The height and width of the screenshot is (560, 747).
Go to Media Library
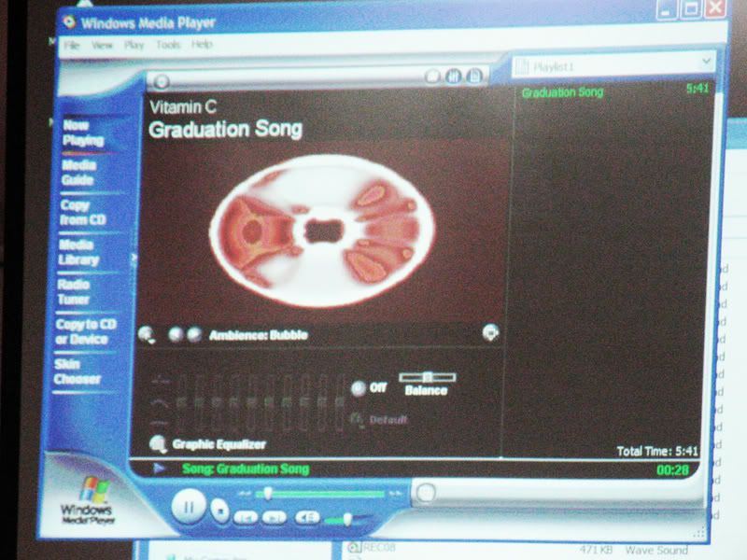(x=80, y=252)
